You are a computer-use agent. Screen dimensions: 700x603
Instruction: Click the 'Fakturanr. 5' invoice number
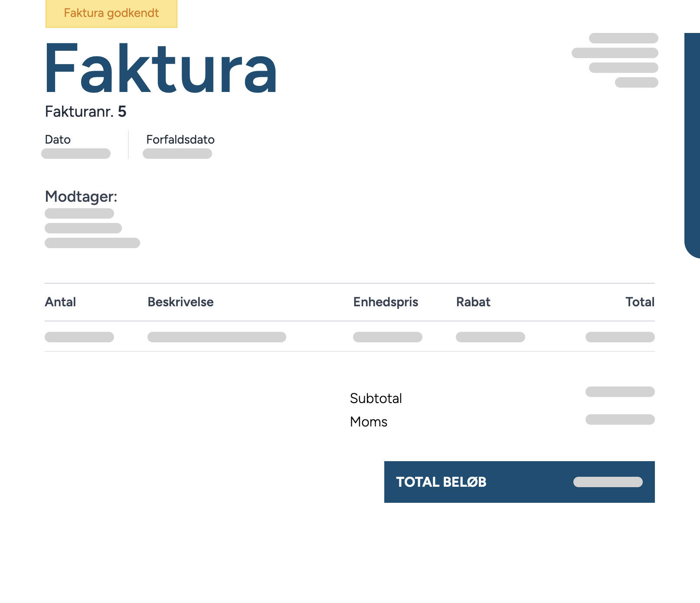click(85, 112)
